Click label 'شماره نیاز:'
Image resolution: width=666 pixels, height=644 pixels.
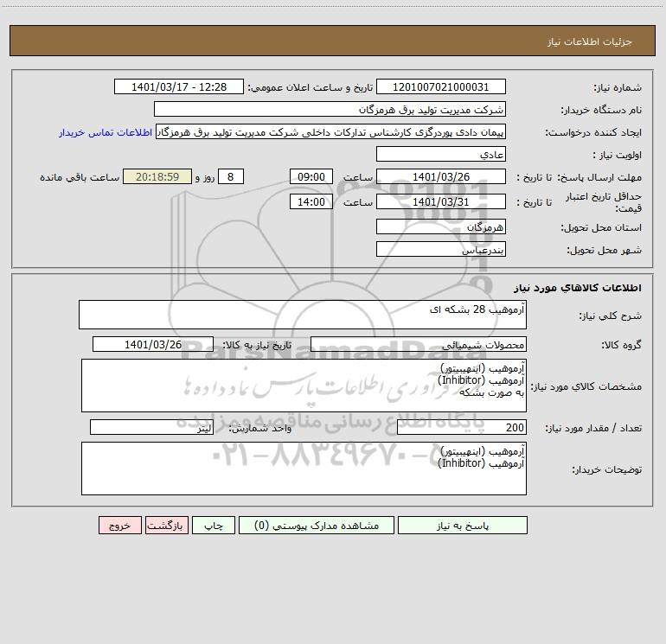[618, 87]
